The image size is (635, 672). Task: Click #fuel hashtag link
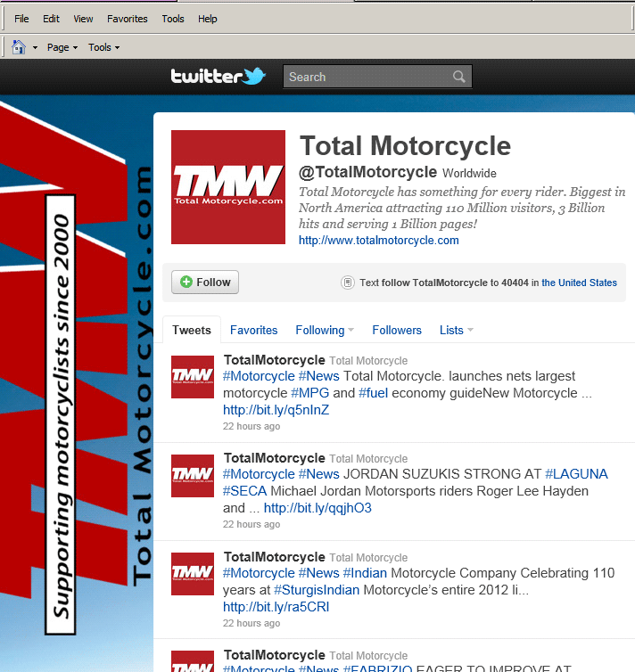tap(373, 393)
